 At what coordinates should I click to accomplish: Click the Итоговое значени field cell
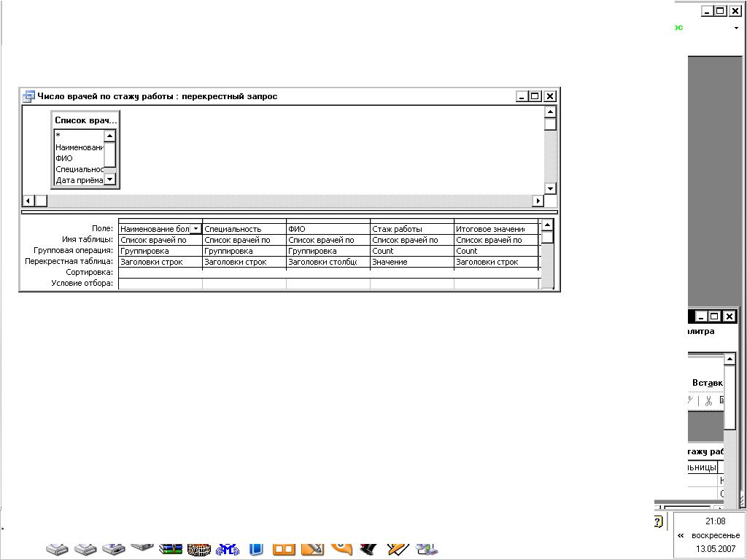496,228
